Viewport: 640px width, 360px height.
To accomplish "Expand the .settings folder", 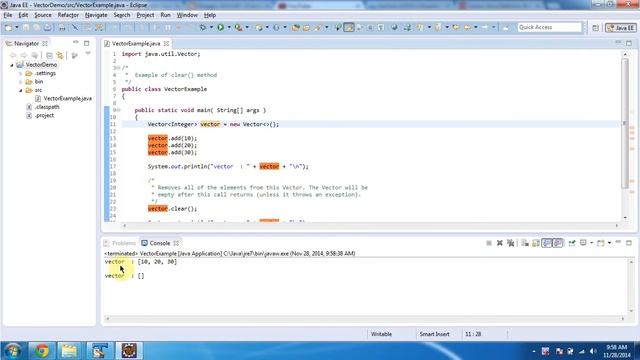I will coord(20,73).
